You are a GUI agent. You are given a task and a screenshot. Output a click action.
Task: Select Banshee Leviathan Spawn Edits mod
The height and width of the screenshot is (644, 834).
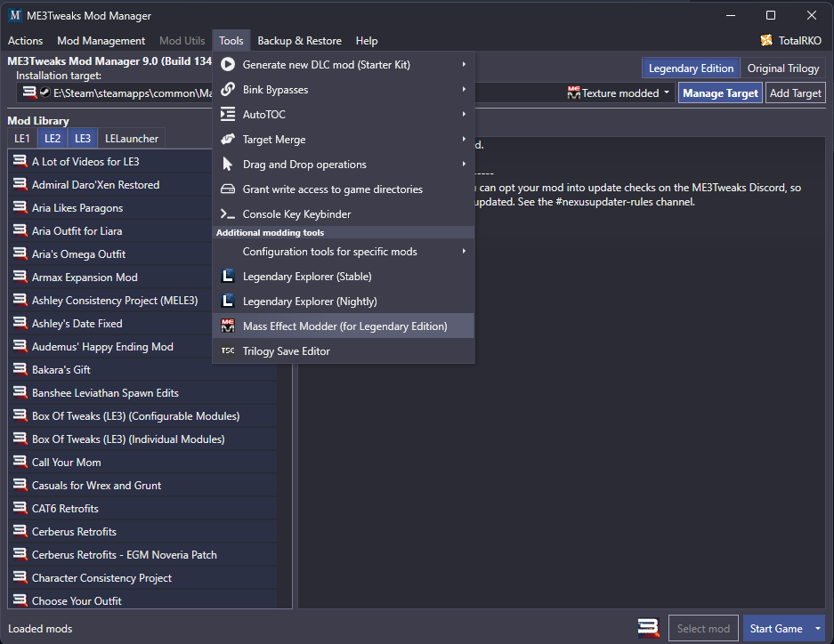point(143,392)
